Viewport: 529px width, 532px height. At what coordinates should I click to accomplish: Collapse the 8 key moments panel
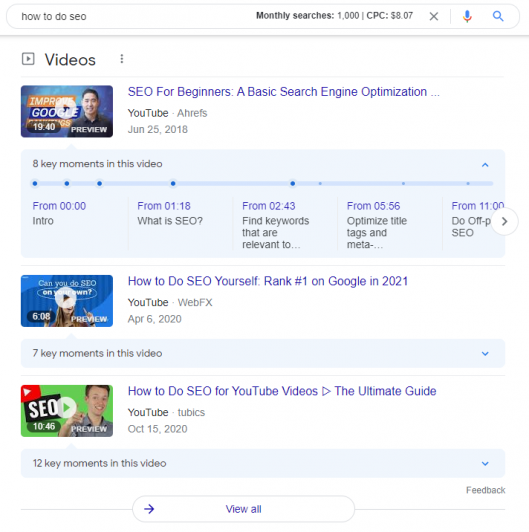[x=485, y=165]
